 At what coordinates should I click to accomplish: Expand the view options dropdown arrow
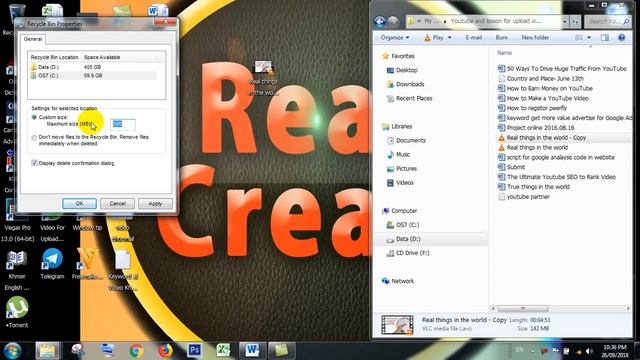click(x=589, y=38)
